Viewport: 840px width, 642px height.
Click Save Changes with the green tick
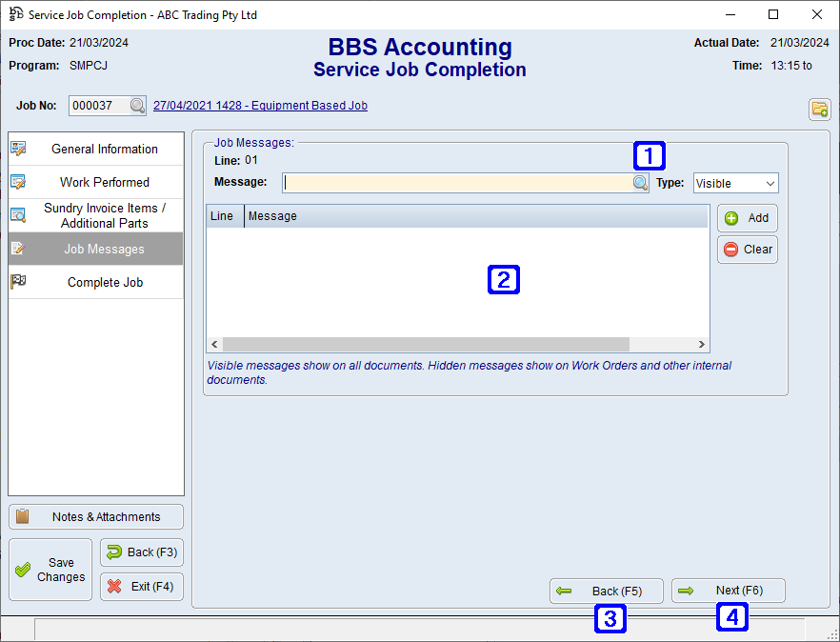[50, 569]
